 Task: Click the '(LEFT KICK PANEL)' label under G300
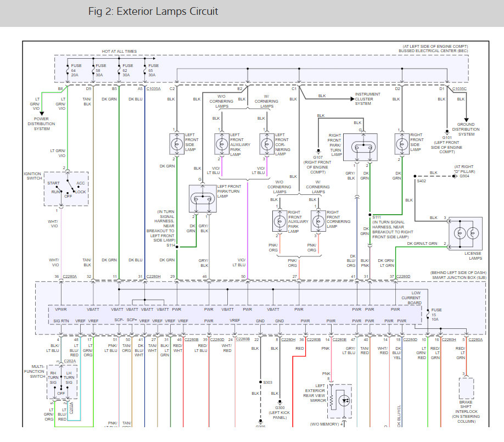pyautogui.click(x=279, y=415)
